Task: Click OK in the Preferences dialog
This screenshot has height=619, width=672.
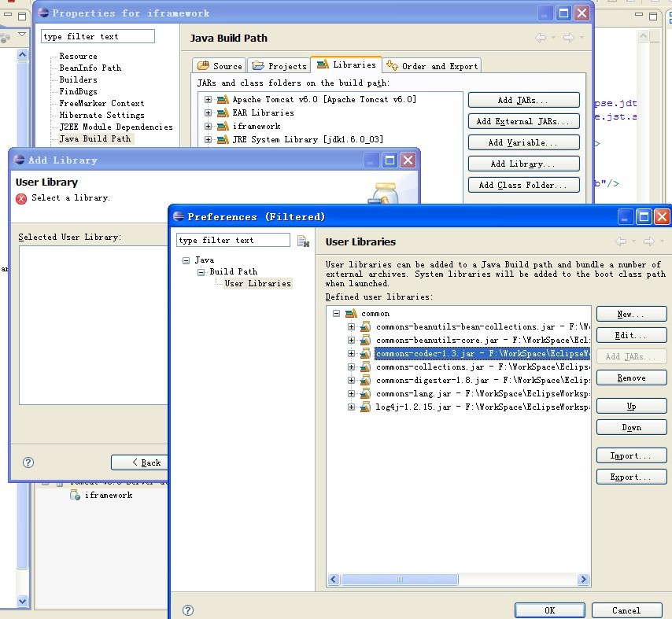Action: [549, 610]
